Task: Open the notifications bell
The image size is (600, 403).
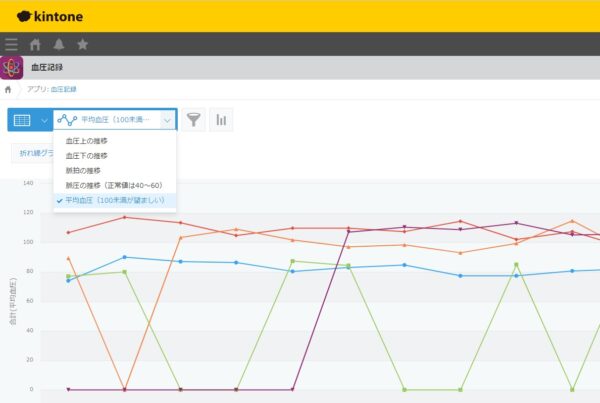Action: [x=59, y=44]
